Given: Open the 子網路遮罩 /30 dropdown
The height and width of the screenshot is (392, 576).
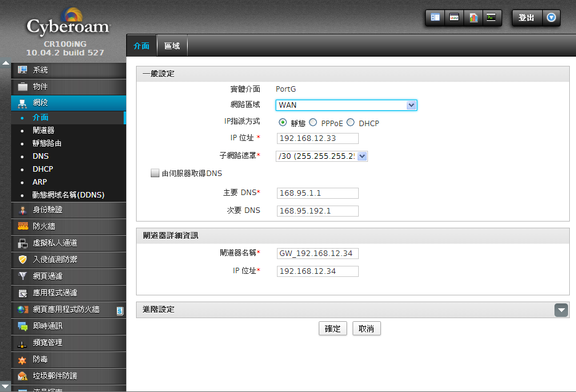Looking at the screenshot, I should coord(321,156).
